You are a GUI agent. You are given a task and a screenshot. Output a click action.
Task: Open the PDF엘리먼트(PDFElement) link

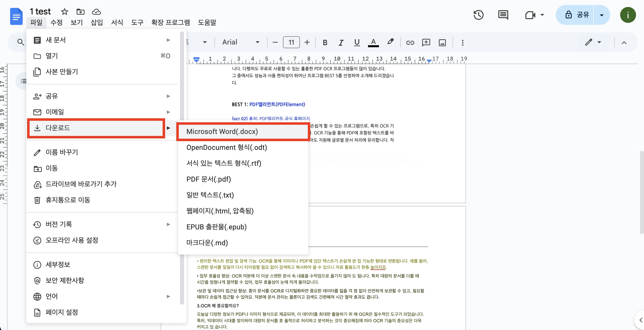(x=277, y=104)
